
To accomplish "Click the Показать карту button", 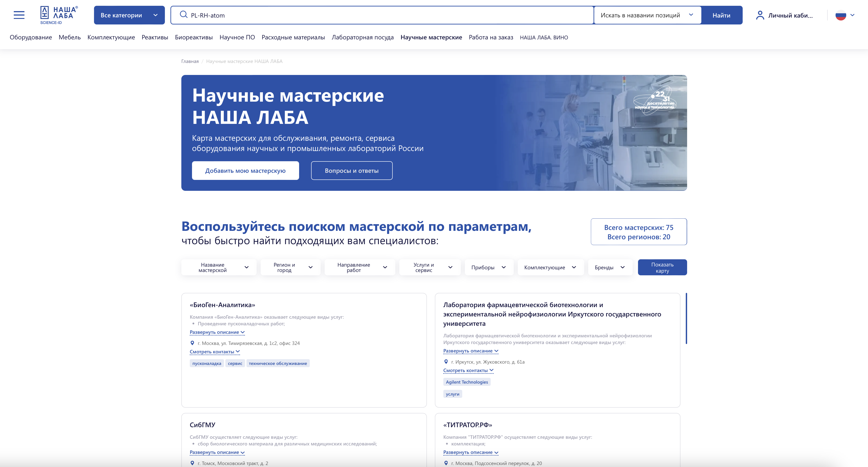I will pos(662,267).
